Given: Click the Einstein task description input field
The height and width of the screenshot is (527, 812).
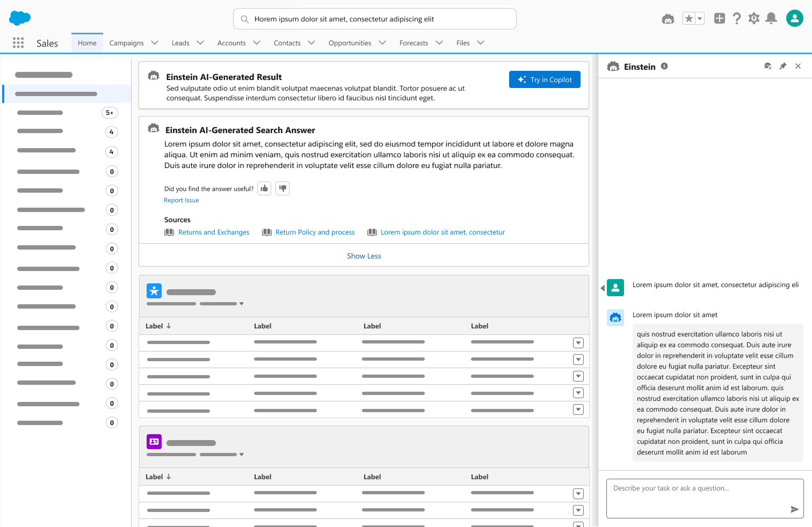Looking at the screenshot, I should 698,496.
